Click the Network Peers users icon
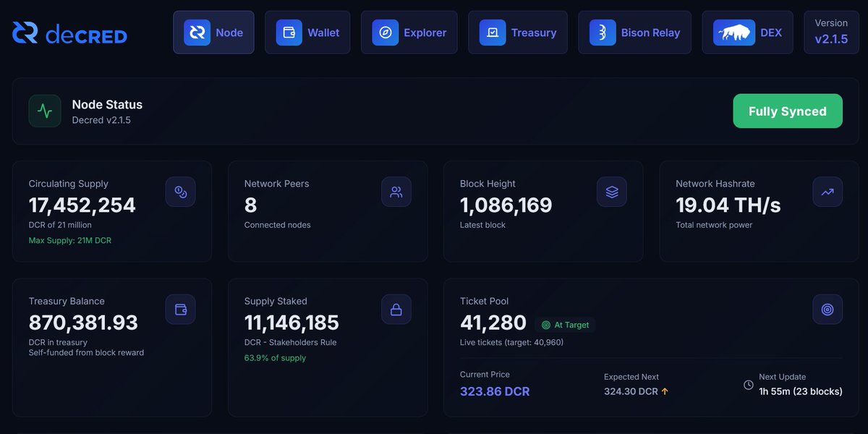 (396, 192)
